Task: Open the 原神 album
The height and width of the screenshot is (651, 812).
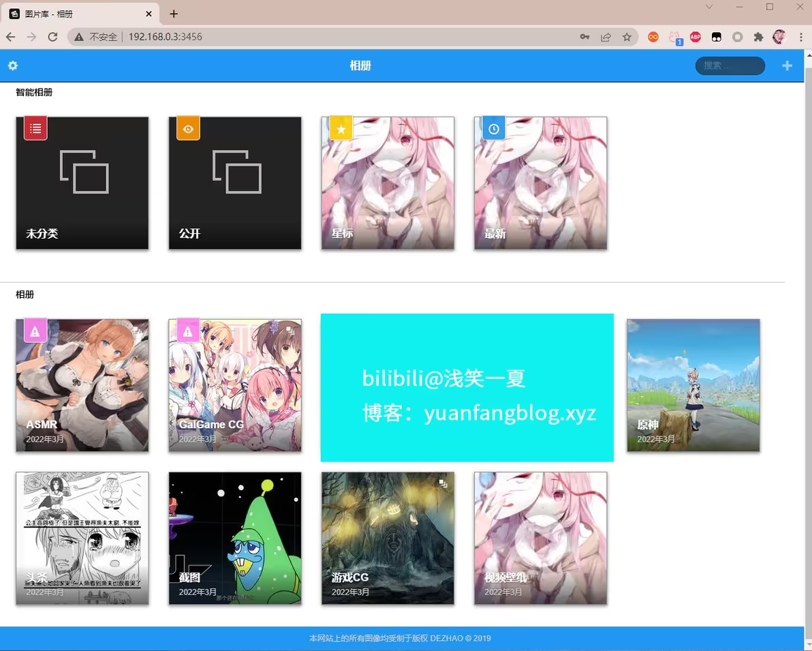Action: [693, 385]
